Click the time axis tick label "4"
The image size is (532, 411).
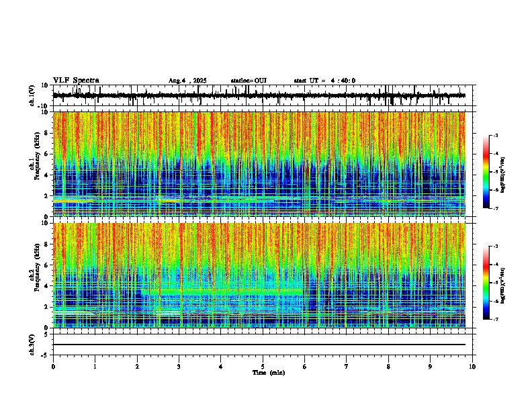221,367
